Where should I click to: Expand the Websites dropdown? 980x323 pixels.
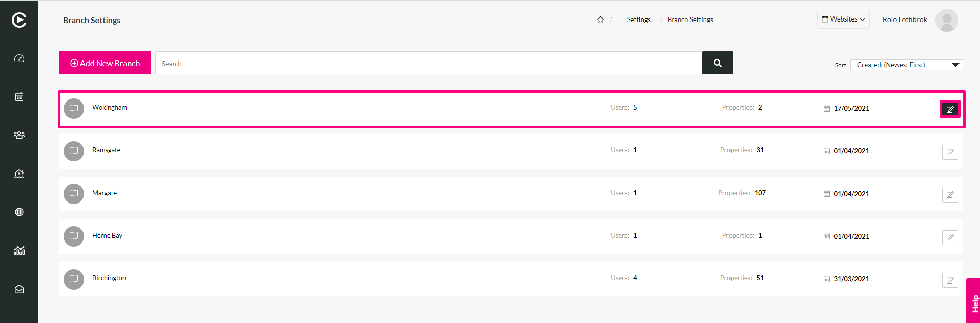843,19
